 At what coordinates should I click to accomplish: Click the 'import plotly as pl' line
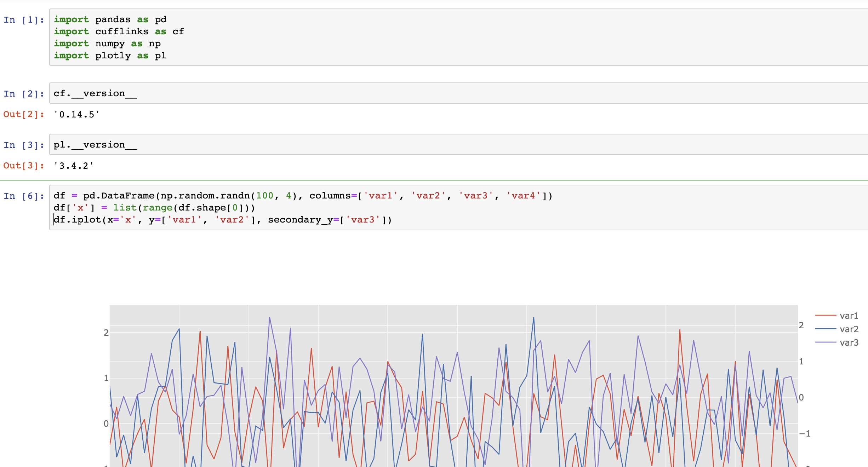[110, 56]
